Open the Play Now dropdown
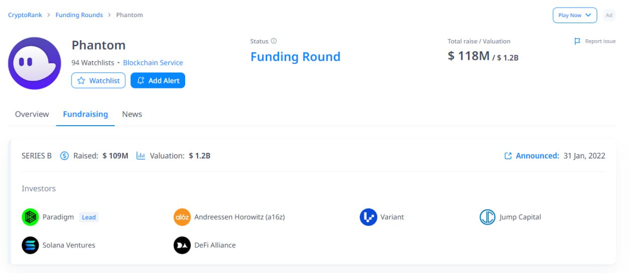Image resolution: width=644 pixels, height=273 pixels. 575,15
